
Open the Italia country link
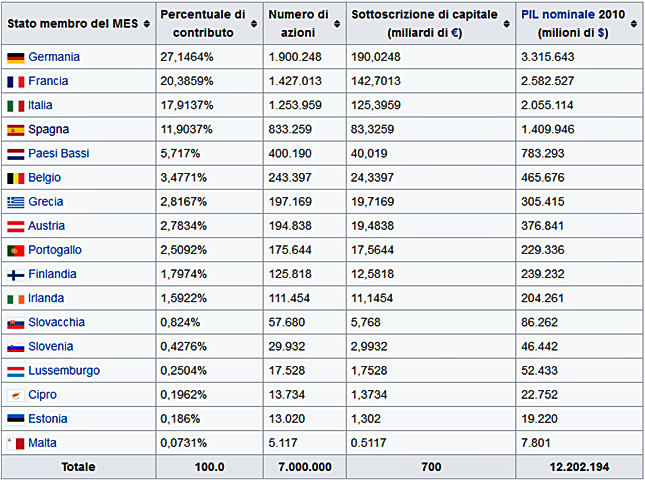[40, 105]
